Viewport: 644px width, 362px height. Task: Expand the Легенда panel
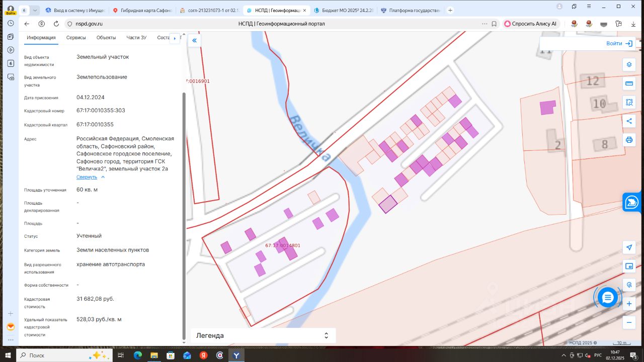tap(326, 335)
